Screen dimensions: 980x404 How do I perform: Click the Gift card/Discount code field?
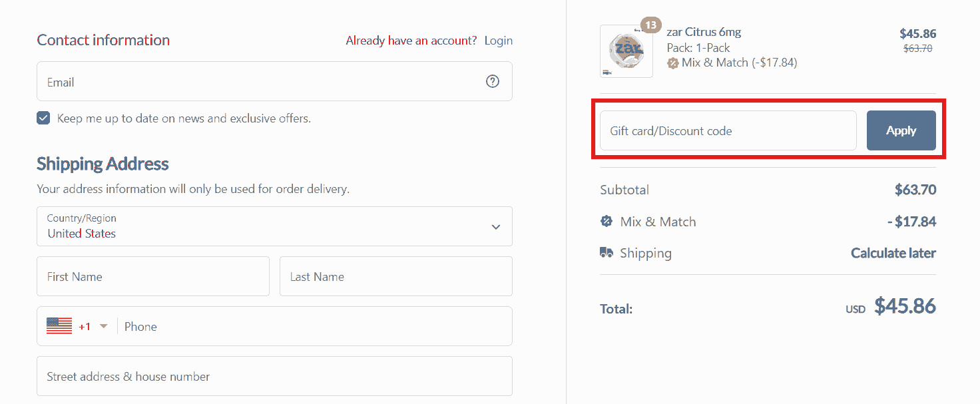(728, 130)
